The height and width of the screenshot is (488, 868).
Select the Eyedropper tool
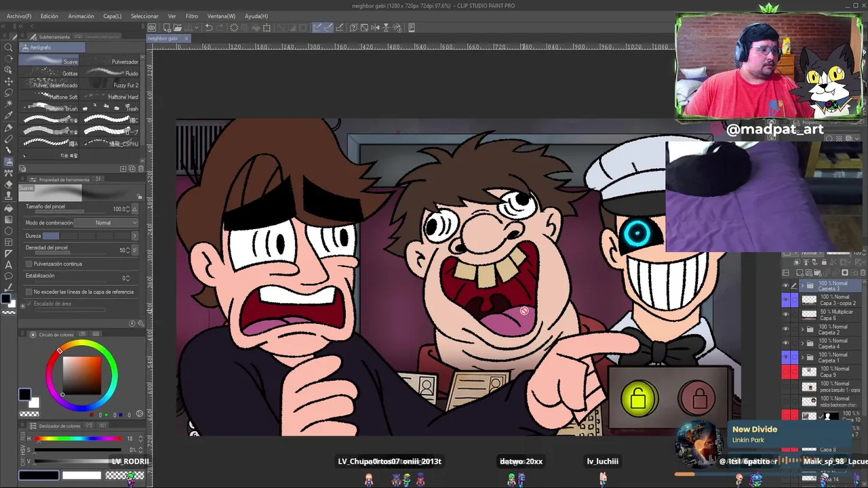tap(9, 116)
